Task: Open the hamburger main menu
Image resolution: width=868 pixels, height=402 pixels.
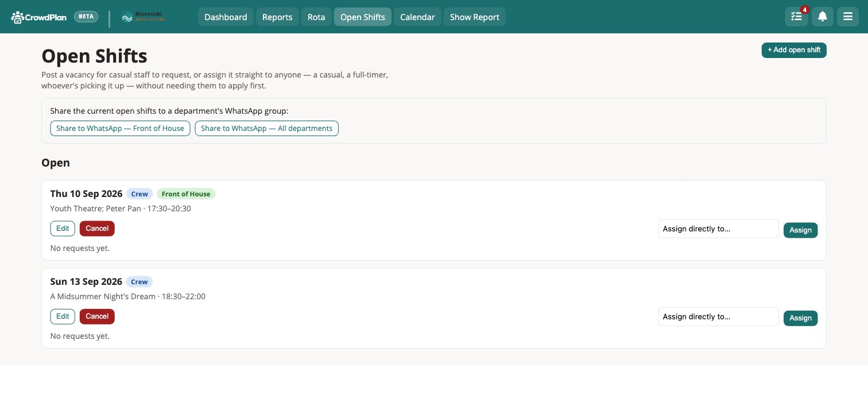Action: tap(848, 17)
